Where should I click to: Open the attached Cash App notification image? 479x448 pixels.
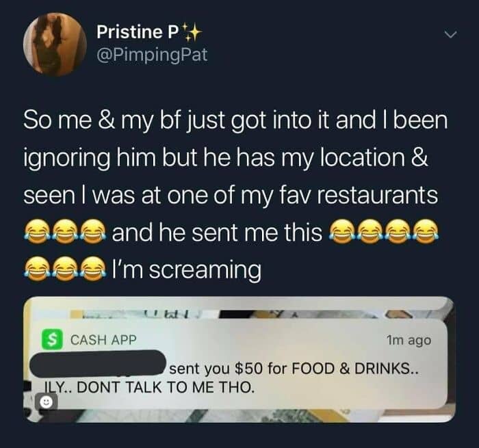click(239, 360)
